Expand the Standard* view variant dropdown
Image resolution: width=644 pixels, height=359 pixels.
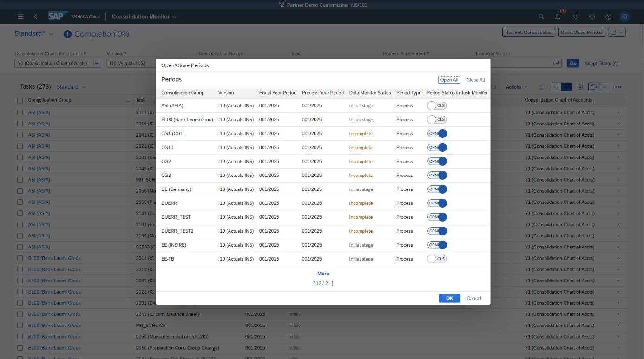(x=51, y=34)
